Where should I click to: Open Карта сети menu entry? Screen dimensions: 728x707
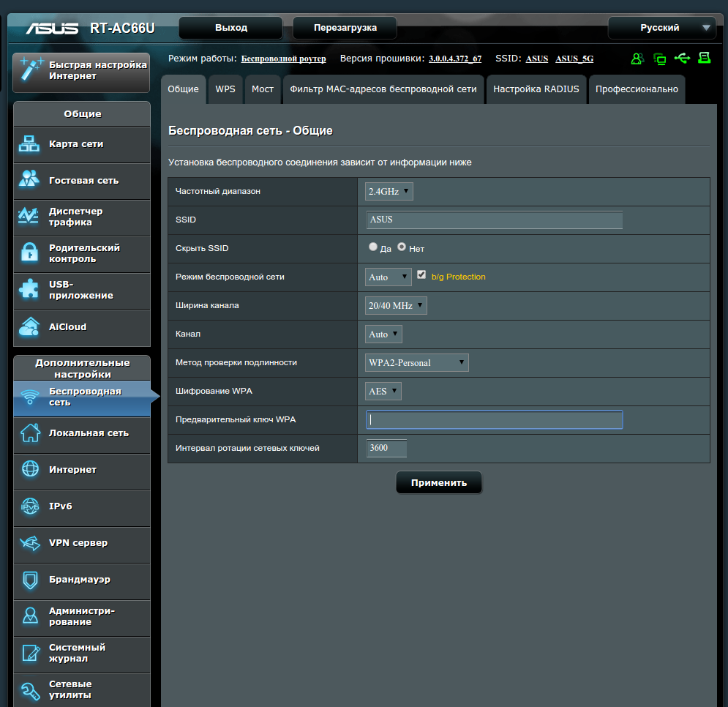[x=82, y=144]
